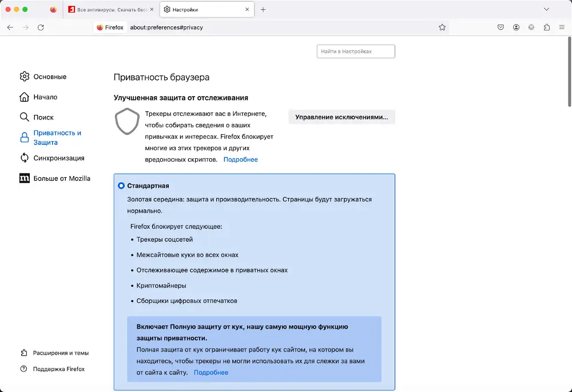Open the Основные settings section
The image size is (572, 392).
tap(50, 77)
